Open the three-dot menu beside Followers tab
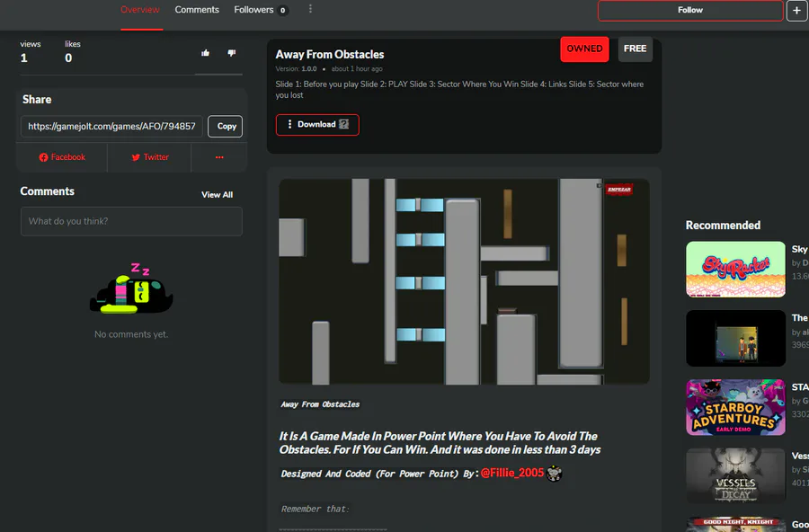Image resolution: width=809 pixels, height=532 pixels. [310, 9]
